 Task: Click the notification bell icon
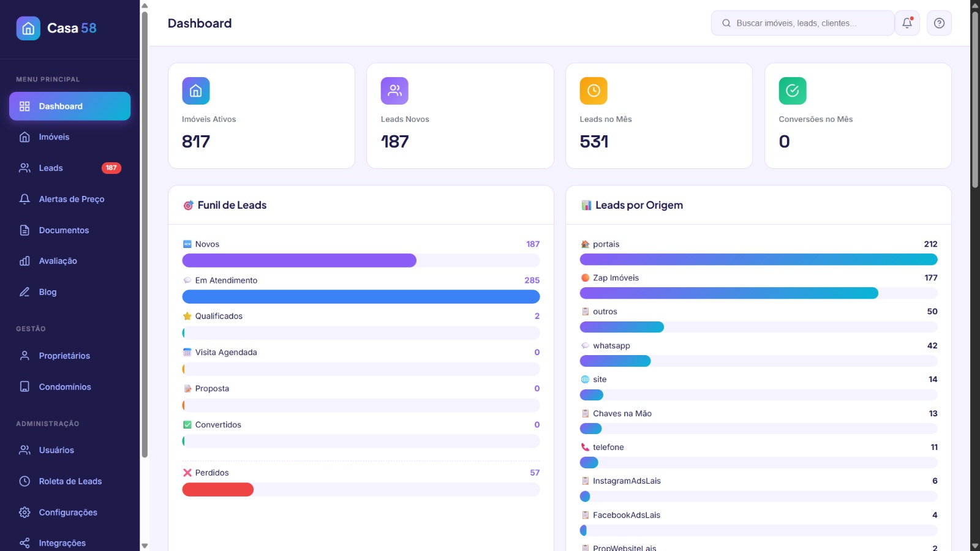[907, 23]
